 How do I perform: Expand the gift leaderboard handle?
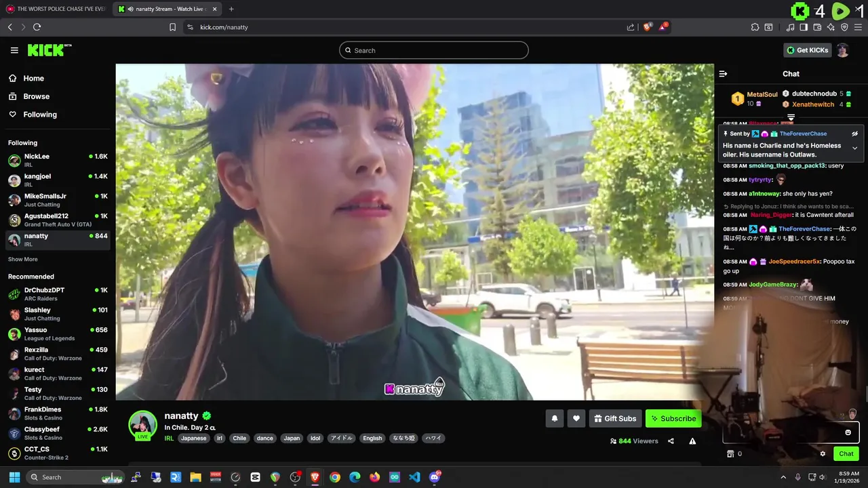791,117
